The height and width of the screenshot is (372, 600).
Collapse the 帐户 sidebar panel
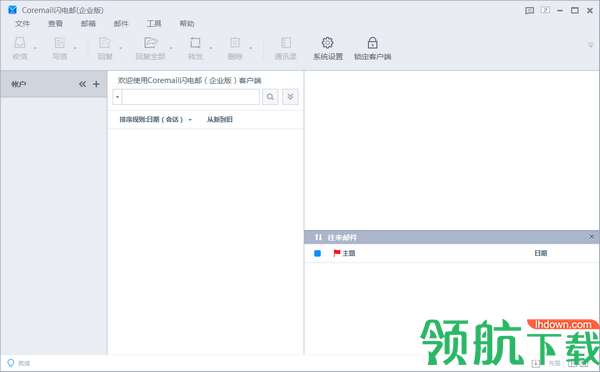82,84
